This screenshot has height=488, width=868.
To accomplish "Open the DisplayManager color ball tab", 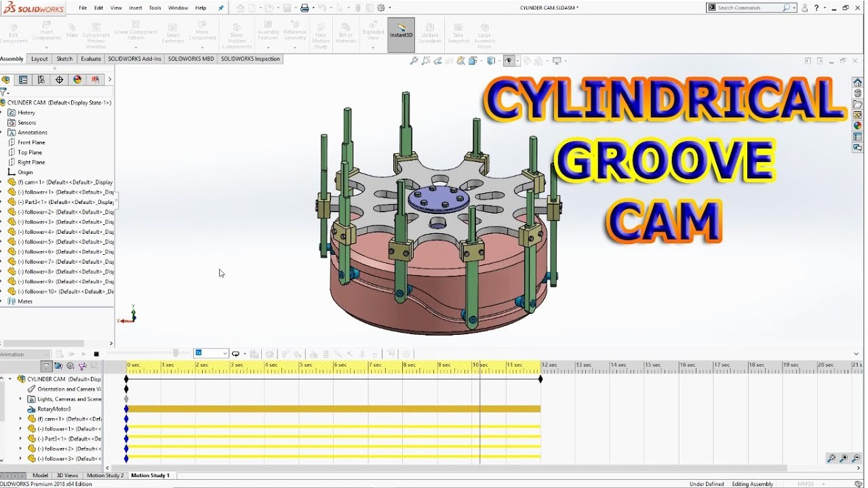I will (x=77, y=79).
